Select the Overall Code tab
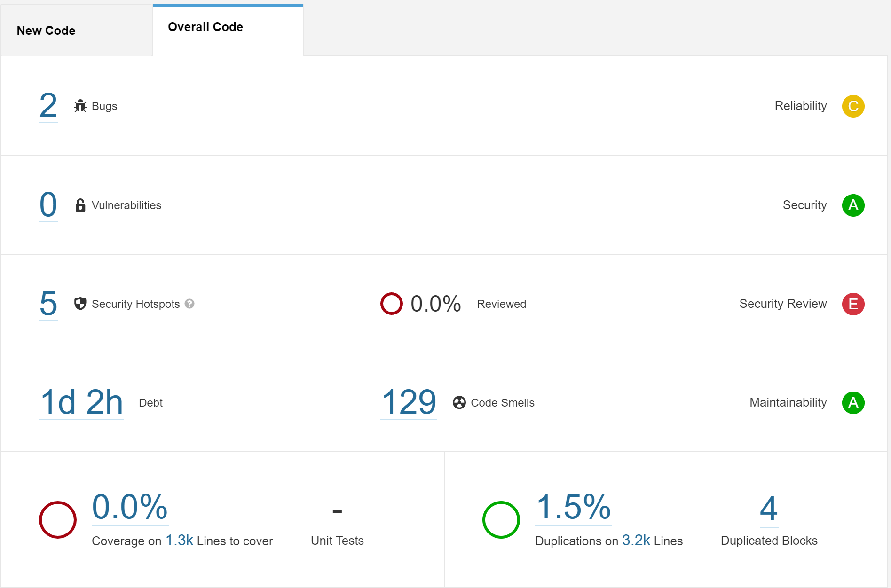 (205, 27)
